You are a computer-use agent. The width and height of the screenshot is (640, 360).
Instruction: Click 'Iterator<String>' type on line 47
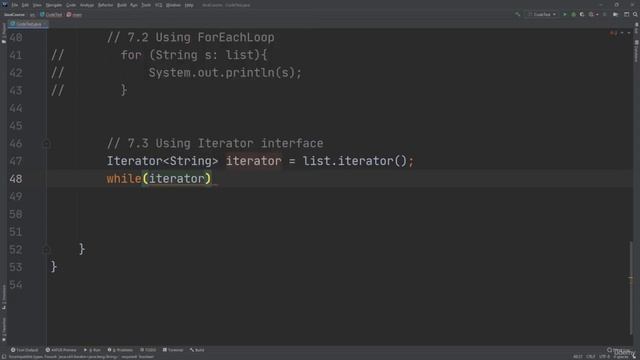click(x=162, y=161)
